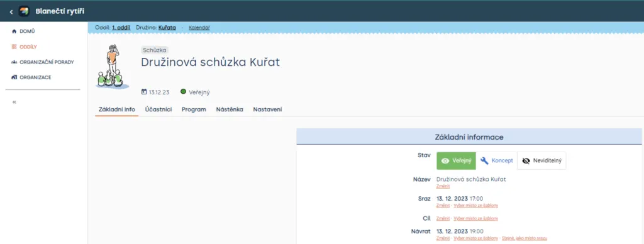Click the Stav field label
The width and height of the screenshot is (644, 244).
[x=424, y=155]
